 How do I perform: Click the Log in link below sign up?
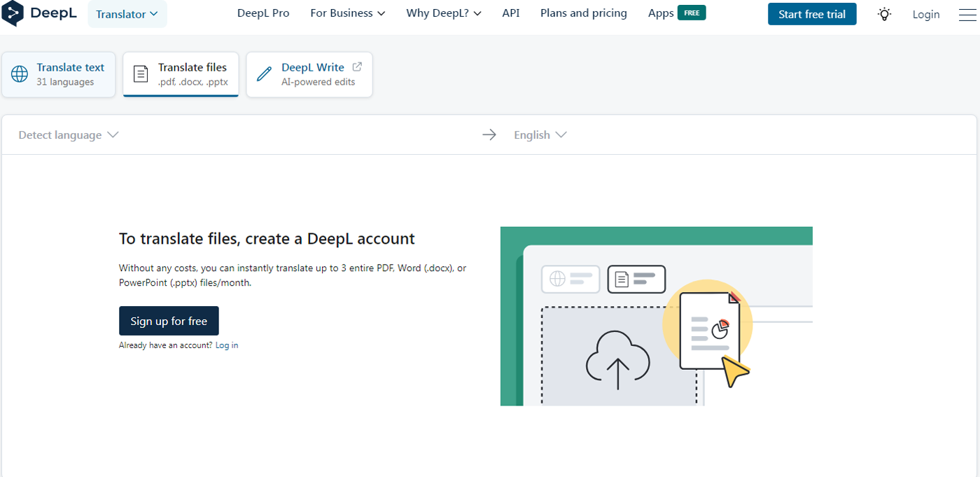[x=227, y=345]
